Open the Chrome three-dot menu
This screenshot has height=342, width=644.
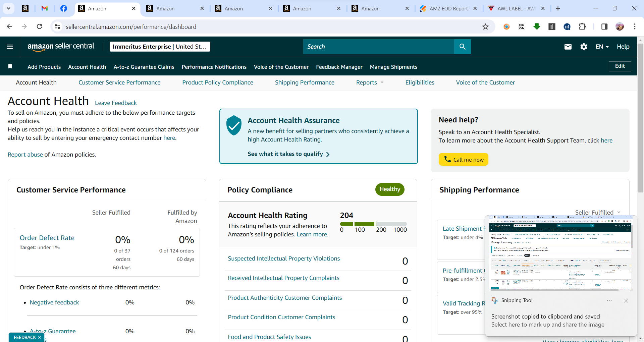(x=635, y=26)
